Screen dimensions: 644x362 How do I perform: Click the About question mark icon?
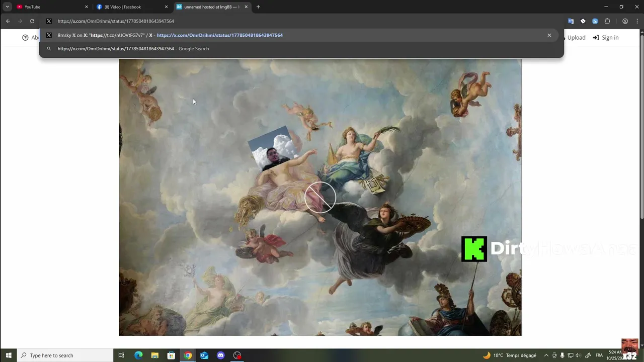pos(25,38)
